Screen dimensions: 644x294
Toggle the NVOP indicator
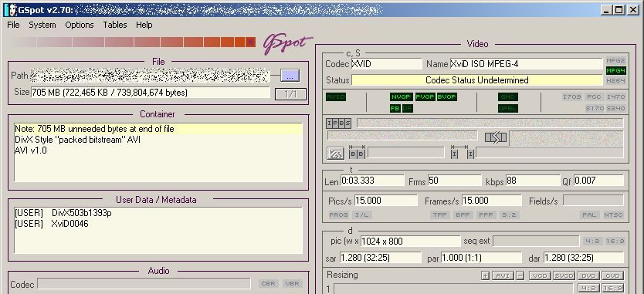pyautogui.click(x=401, y=97)
